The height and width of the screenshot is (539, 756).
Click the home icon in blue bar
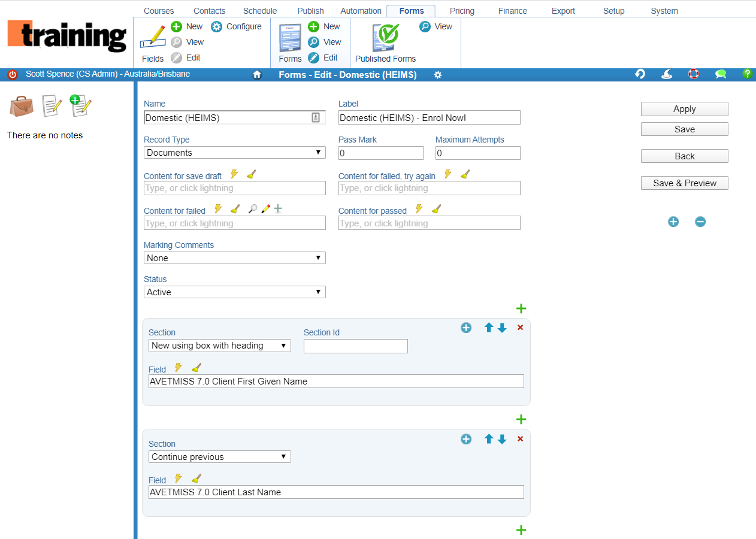pos(257,75)
